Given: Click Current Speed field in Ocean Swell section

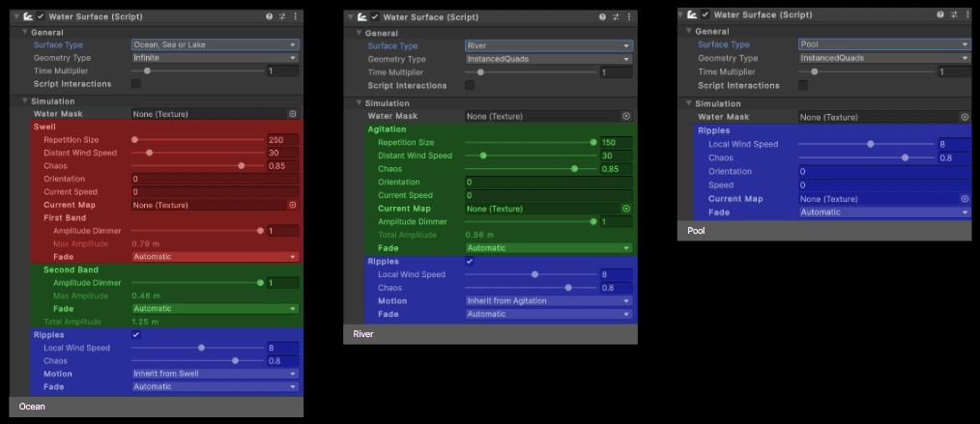Looking at the screenshot, I should coord(216,192).
